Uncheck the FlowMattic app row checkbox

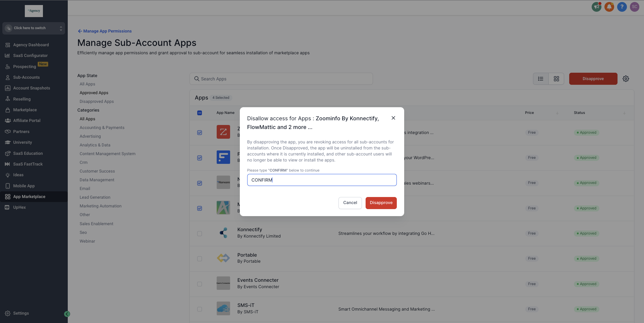[200, 158]
